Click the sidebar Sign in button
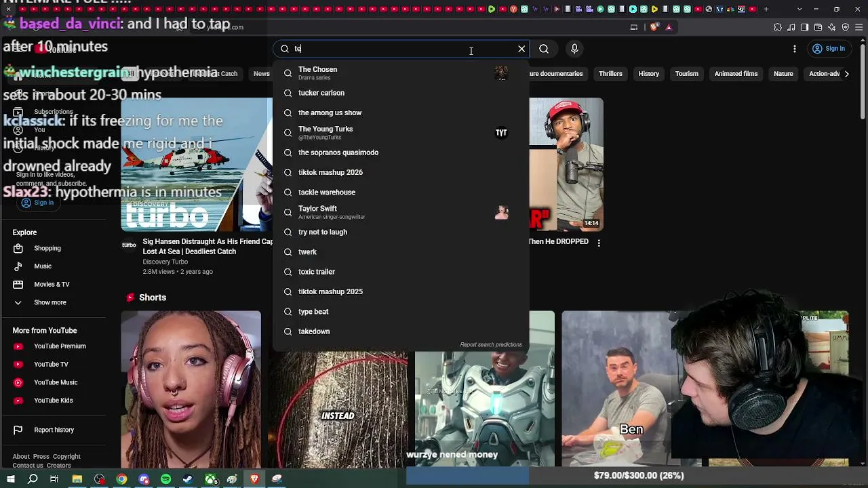 37,203
